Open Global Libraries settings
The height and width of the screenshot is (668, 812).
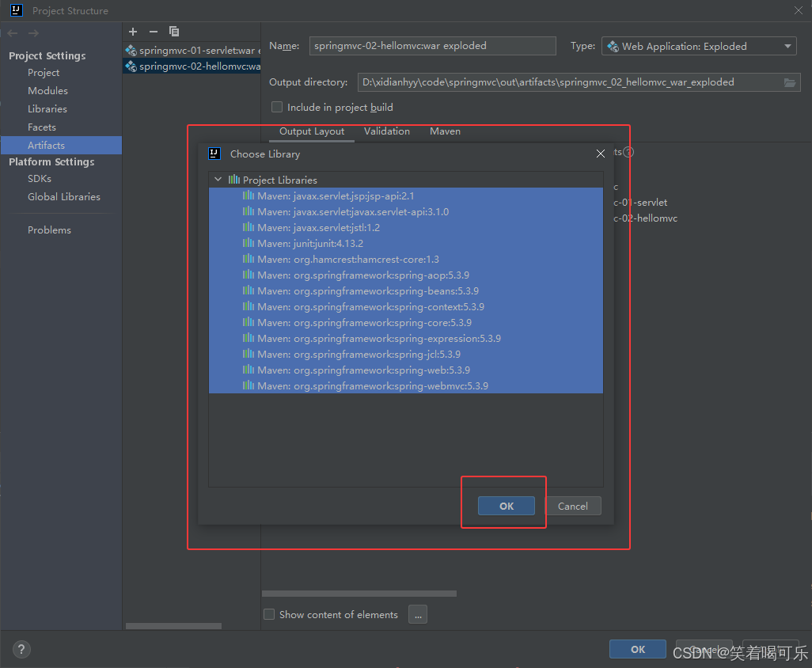tap(63, 197)
